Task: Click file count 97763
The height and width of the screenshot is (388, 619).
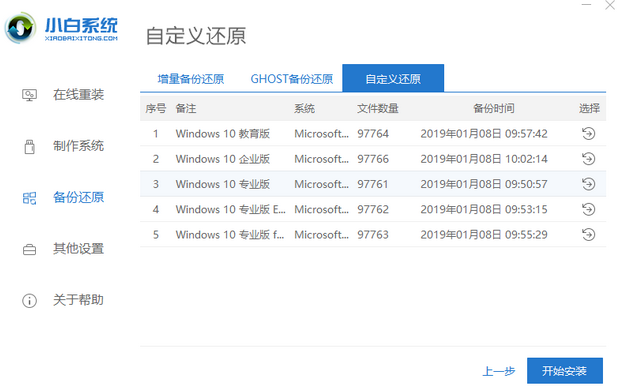Action: coord(373,235)
